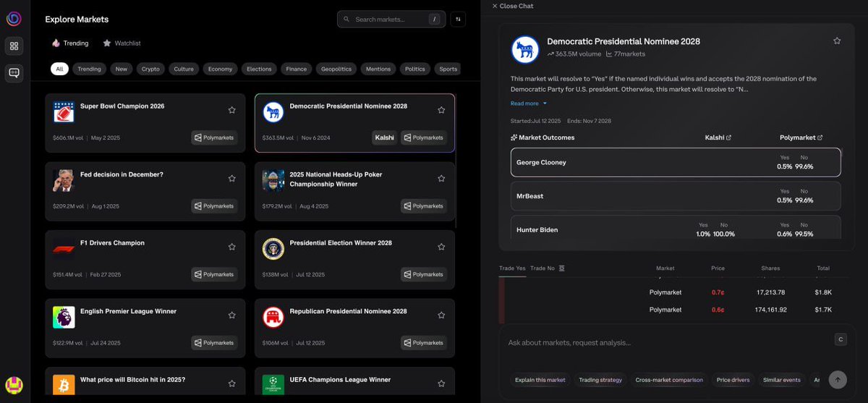Star the Fed decision in December market
Viewport: 868px width, 403px height.
pos(231,178)
